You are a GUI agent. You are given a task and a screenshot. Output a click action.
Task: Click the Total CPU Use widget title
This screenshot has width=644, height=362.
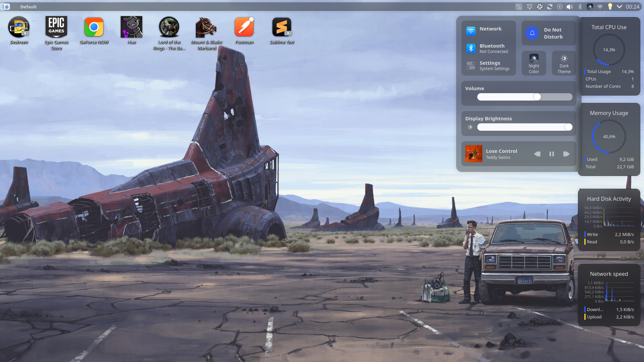pyautogui.click(x=609, y=27)
